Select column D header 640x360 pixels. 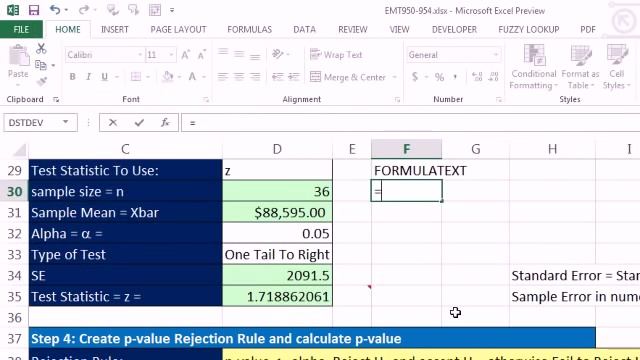click(277, 149)
